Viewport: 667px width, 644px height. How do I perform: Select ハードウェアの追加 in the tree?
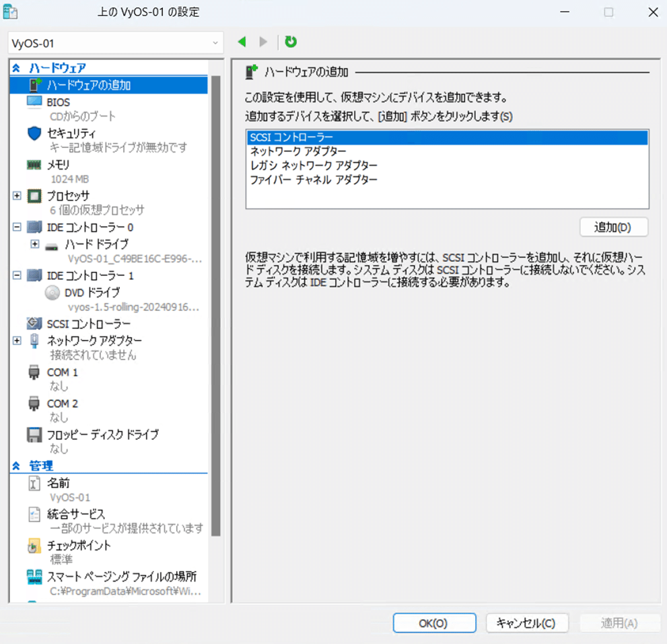point(109,85)
